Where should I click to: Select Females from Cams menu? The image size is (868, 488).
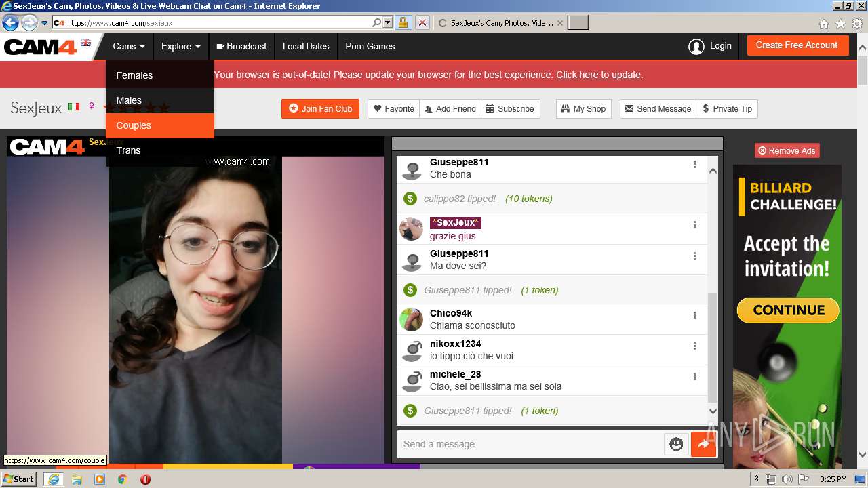(x=160, y=75)
